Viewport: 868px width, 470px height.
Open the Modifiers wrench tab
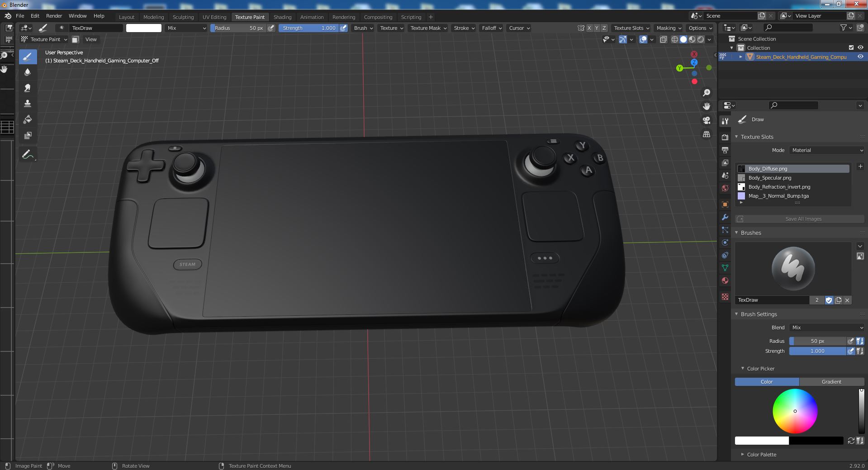coord(725,217)
